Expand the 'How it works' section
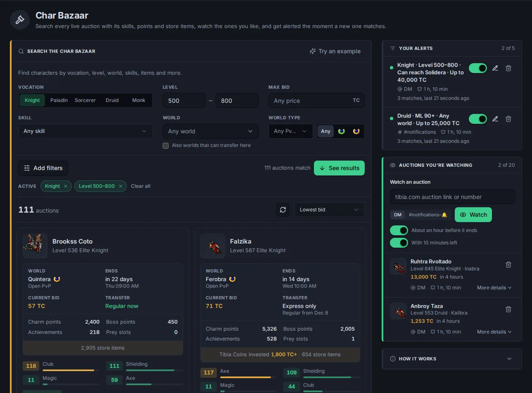Image resolution: width=532 pixels, height=393 pixels. point(452,359)
